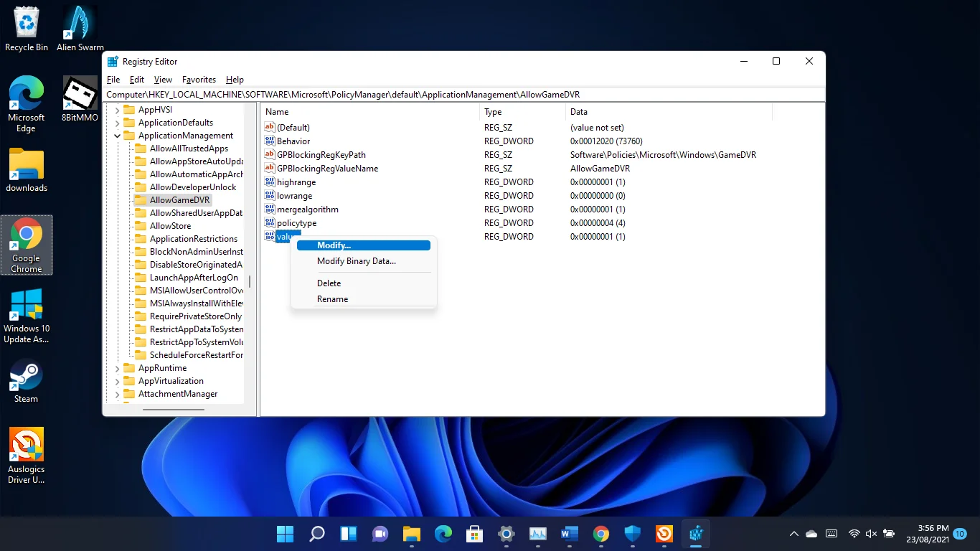The height and width of the screenshot is (551, 980).
Task: Select Steam desktop shortcut
Action: (27, 381)
